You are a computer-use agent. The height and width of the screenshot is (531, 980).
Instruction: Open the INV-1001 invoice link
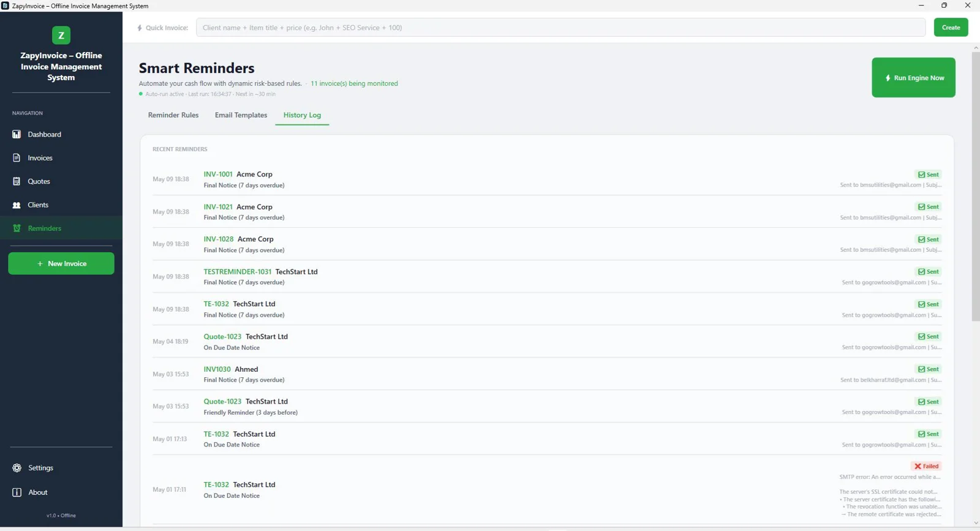(x=218, y=174)
